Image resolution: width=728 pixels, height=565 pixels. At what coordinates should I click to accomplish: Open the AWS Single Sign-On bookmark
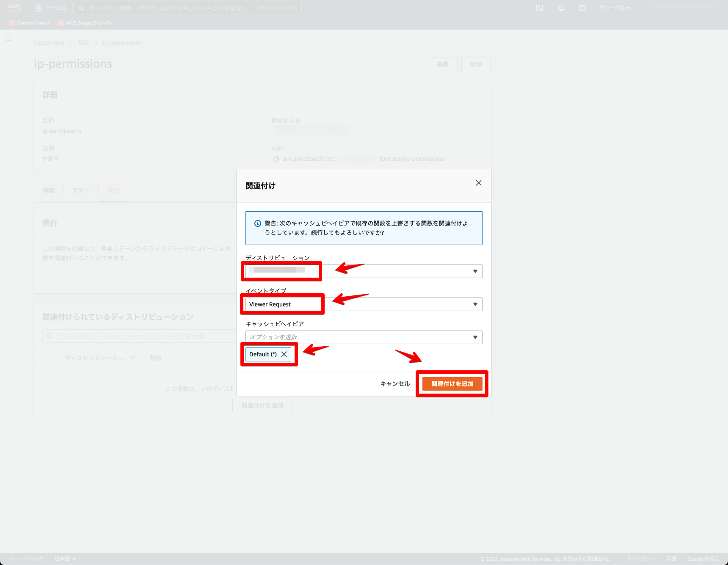pyautogui.click(x=85, y=23)
